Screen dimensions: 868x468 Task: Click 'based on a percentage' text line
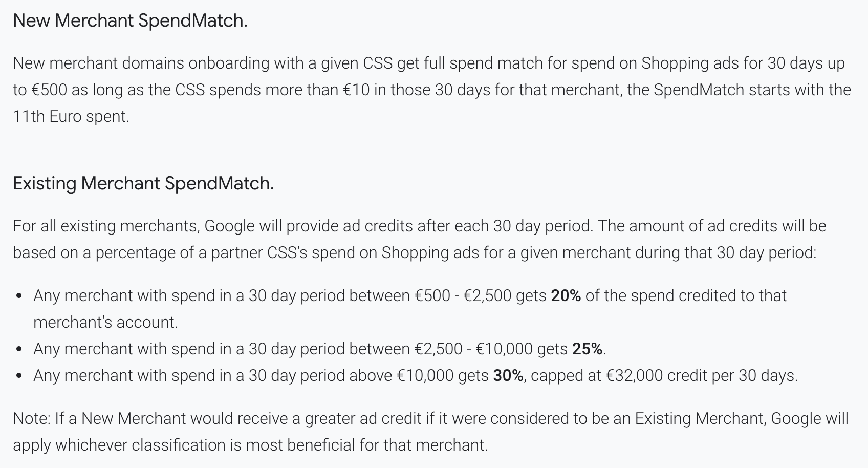(415, 252)
